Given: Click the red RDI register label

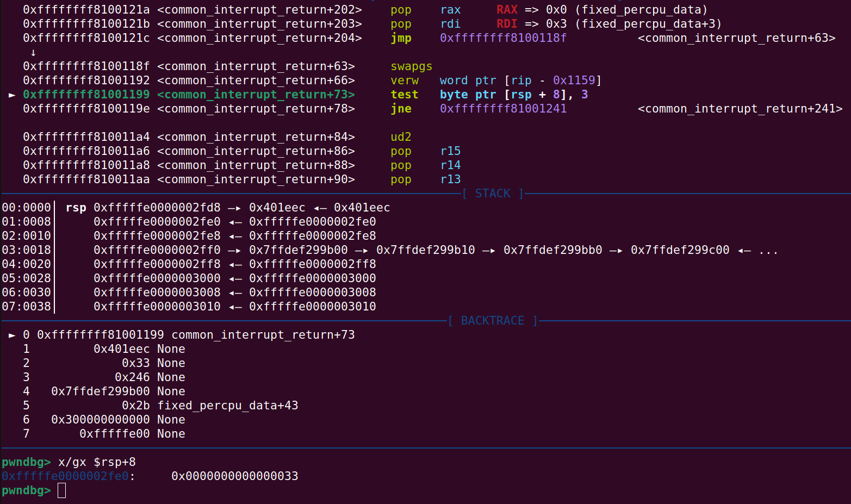Looking at the screenshot, I should (507, 24).
